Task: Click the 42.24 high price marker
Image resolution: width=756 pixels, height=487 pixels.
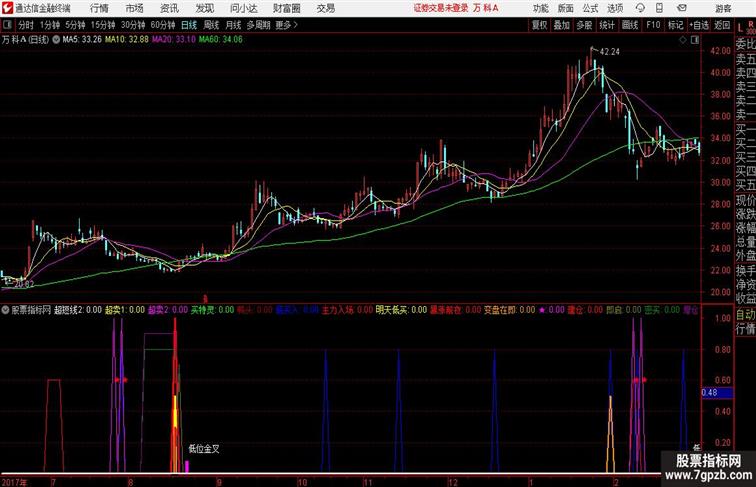Action: pos(609,52)
